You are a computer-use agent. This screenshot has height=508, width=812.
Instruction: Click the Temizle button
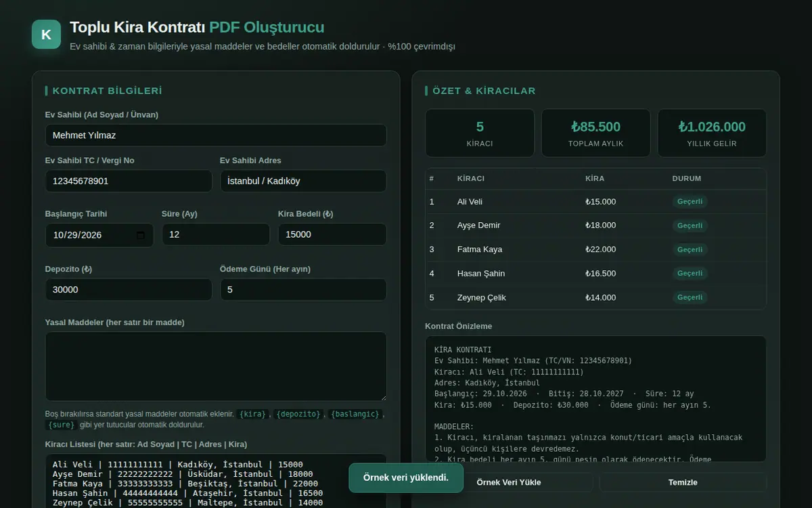point(683,482)
